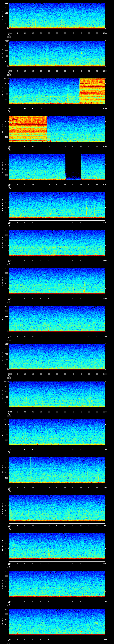Click the 25:00 end time label

click(x=105, y=412)
